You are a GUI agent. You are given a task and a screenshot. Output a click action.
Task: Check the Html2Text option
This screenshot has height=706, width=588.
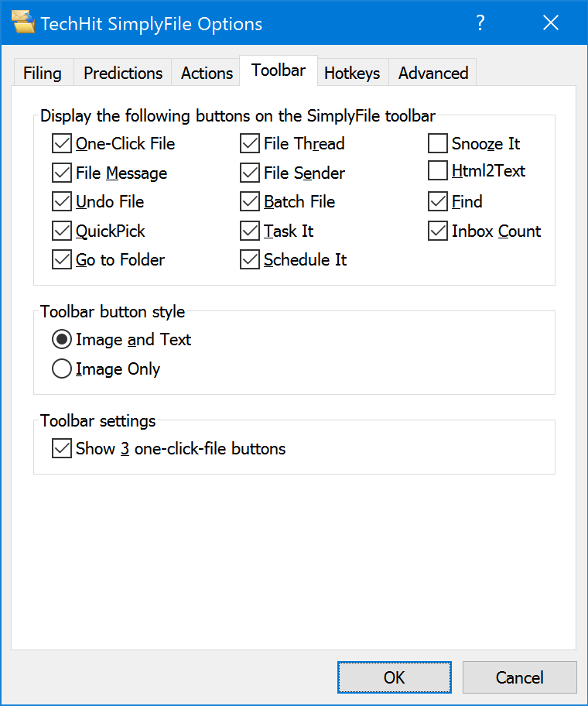point(438,170)
